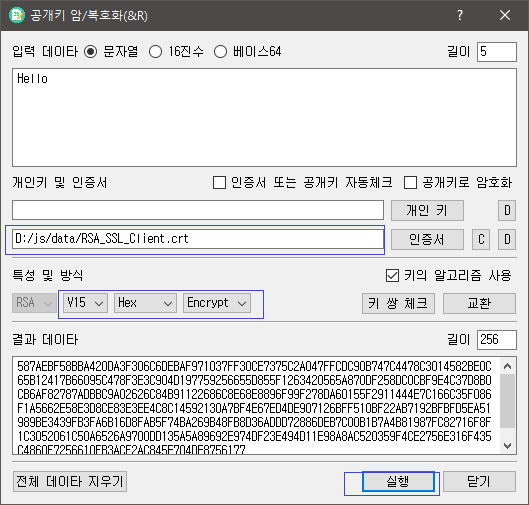529x505 pixels.
Task: Select the 문자열 input type radio
Action: click(90, 52)
